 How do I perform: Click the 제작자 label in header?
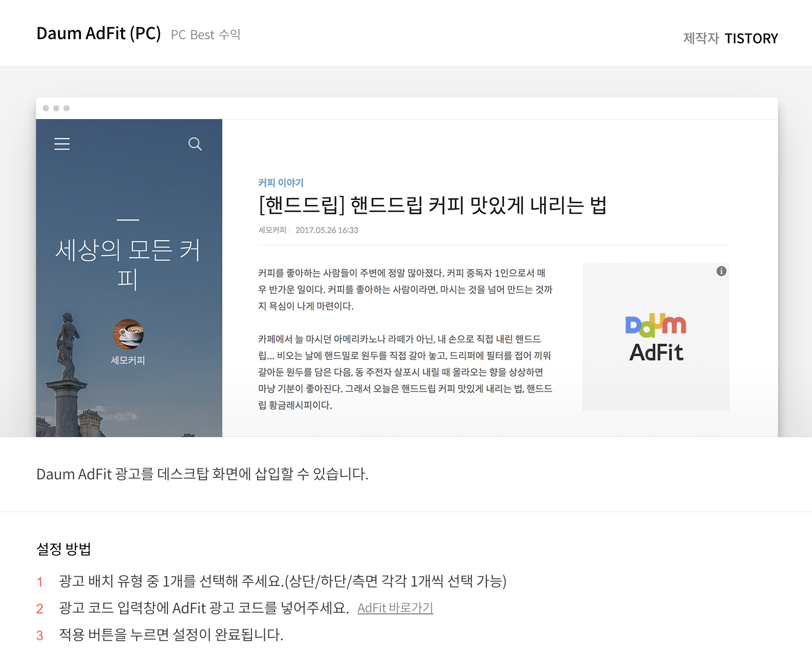click(701, 39)
